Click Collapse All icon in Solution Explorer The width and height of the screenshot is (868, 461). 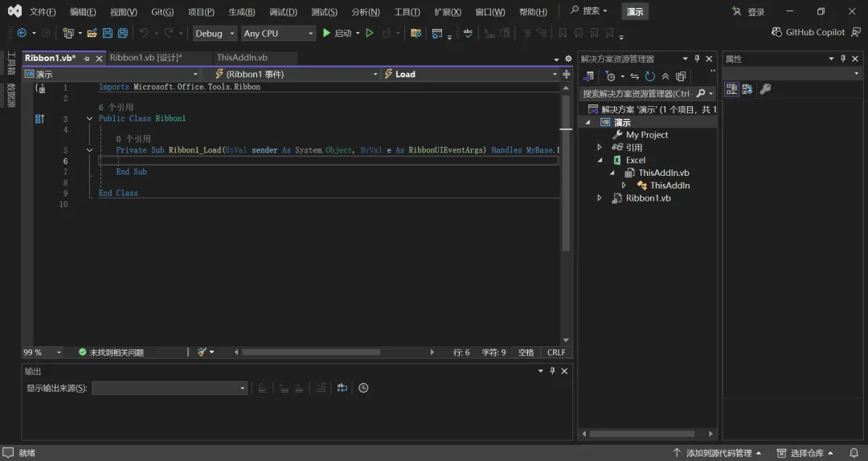(665, 76)
